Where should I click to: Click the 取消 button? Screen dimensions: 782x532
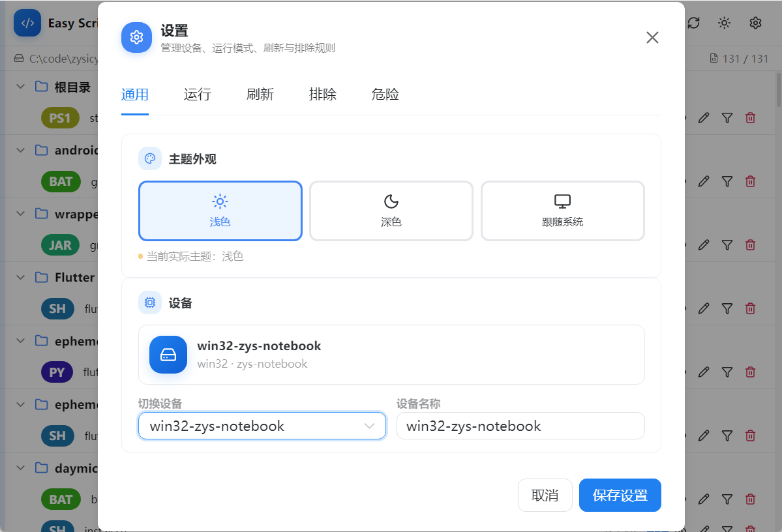[x=545, y=495]
